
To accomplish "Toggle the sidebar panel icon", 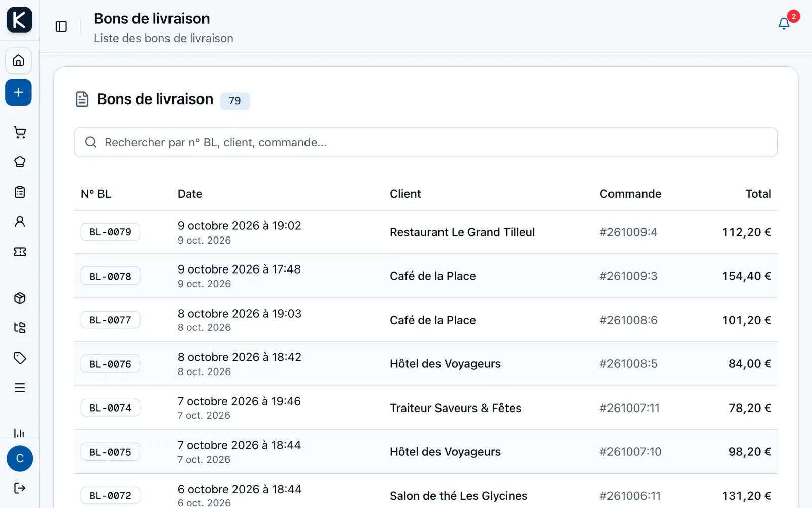I will coord(61,26).
